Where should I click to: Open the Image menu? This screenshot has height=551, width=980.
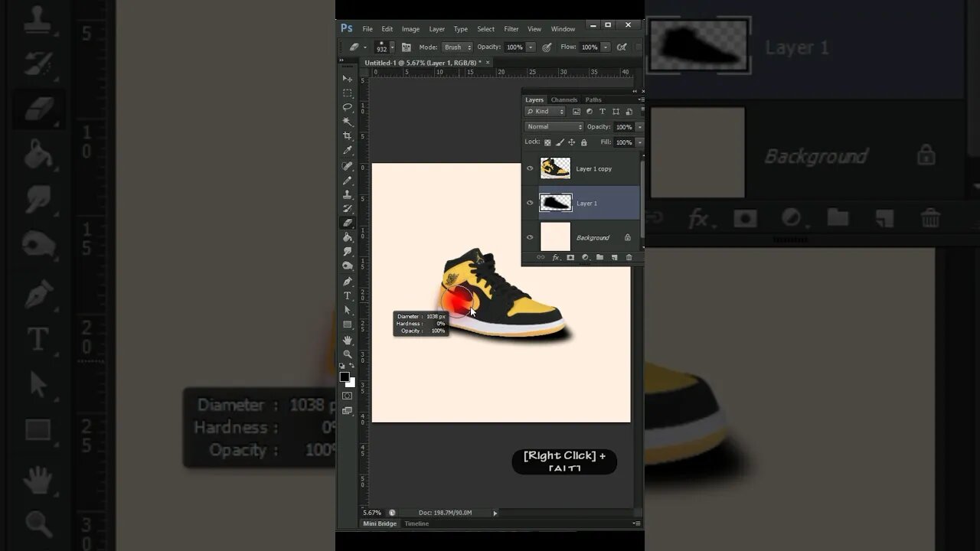coord(410,29)
